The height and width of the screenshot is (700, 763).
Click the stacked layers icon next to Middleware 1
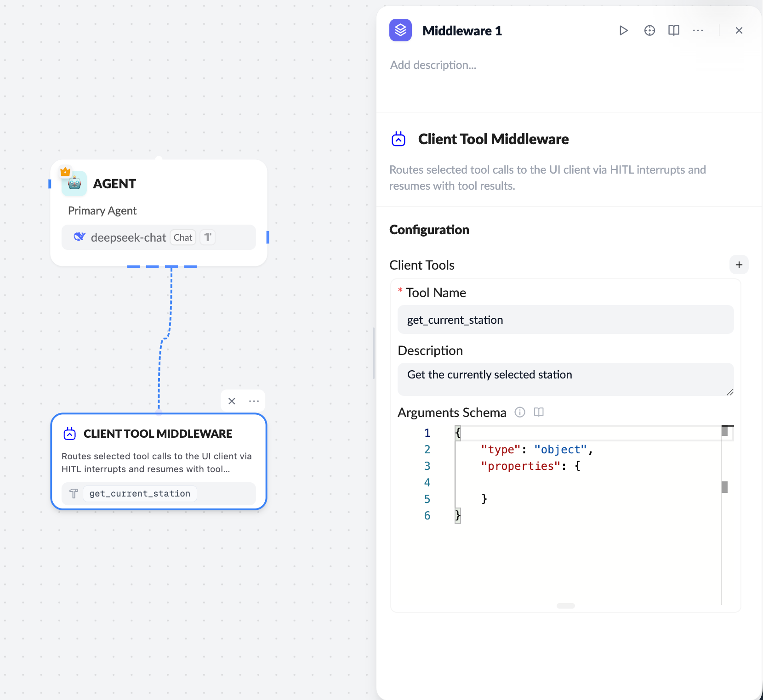[x=400, y=30]
